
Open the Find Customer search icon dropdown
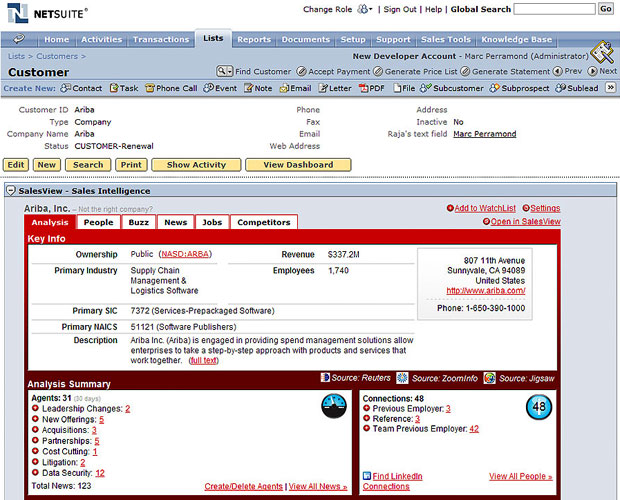click(x=224, y=71)
